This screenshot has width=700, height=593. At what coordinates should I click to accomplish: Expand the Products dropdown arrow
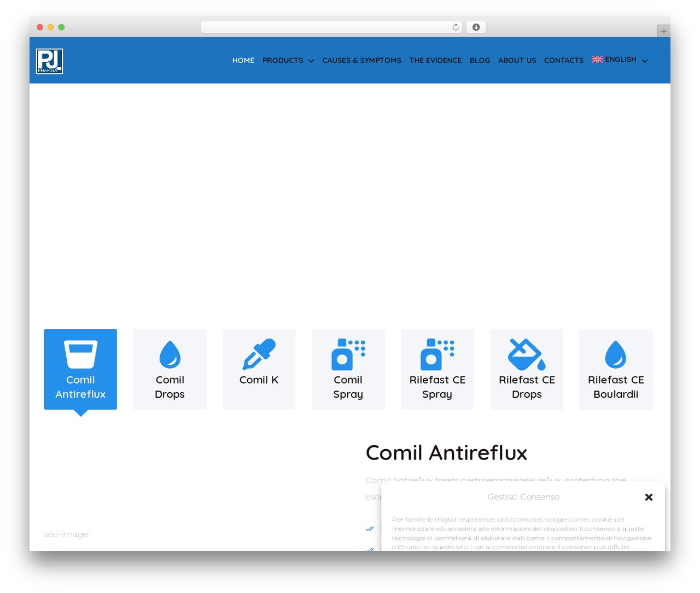[311, 61]
